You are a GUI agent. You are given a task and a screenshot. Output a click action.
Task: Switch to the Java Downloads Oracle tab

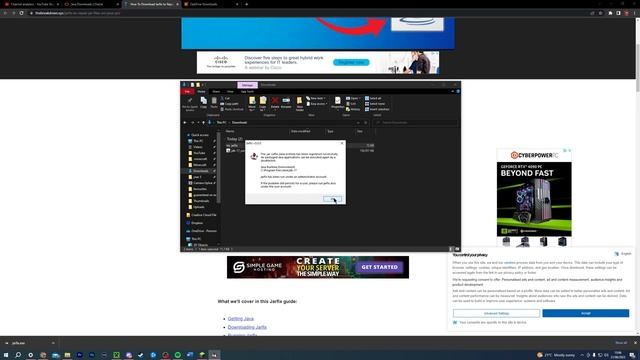tap(91, 4)
